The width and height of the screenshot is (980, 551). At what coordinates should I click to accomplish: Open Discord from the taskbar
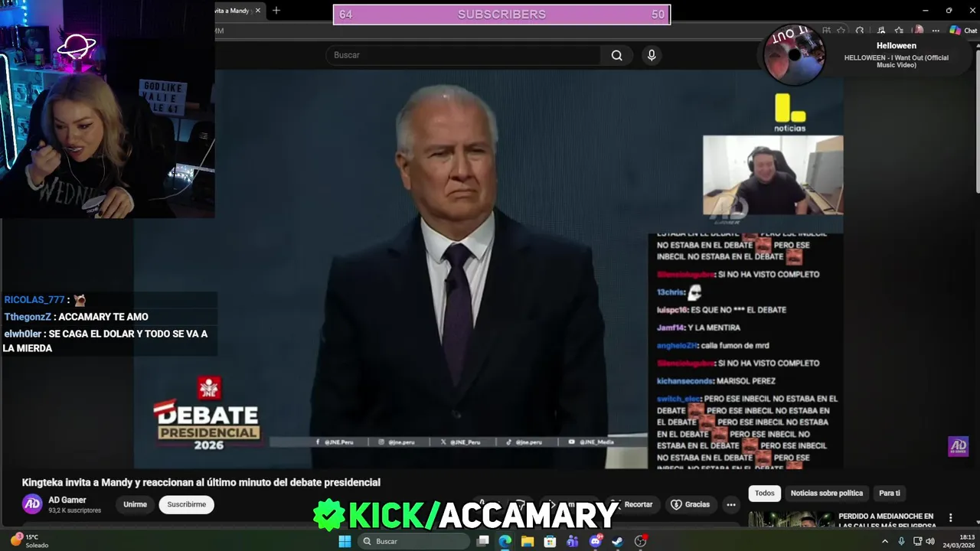click(596, 541)
